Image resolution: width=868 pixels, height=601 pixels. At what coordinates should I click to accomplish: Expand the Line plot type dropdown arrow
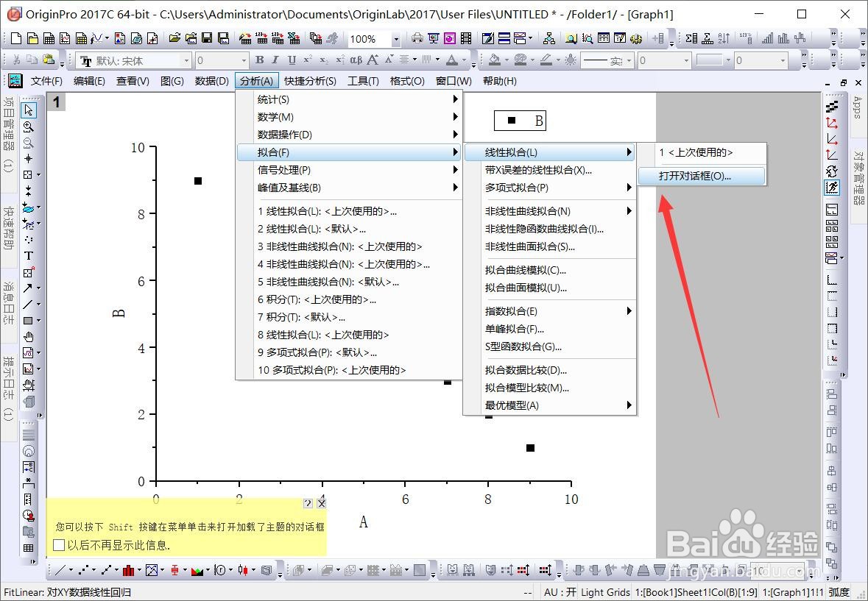[71, 570]
